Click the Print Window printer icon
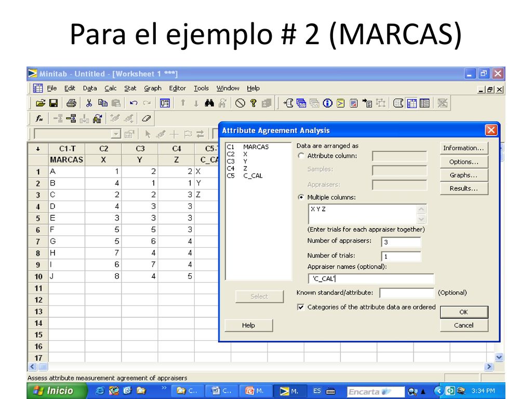Image resolution: width=532 pixels, height=399 pixels. coord(71,103)
